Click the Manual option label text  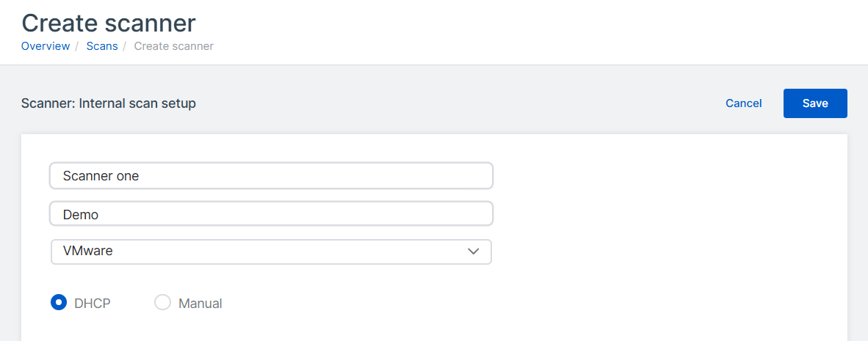pos(200,304)
